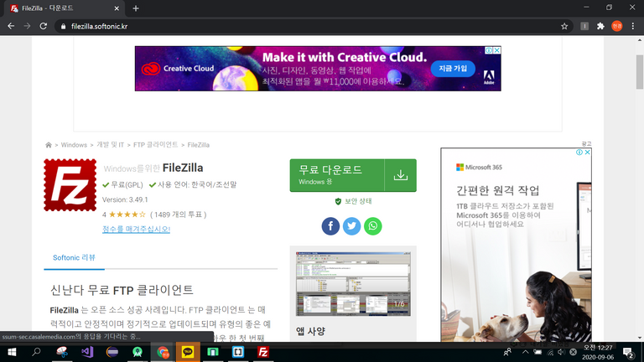Screen dimensions: 644x362
Task: Click the 지금 가입 button in the ad
Action: (x=453, y=69)
